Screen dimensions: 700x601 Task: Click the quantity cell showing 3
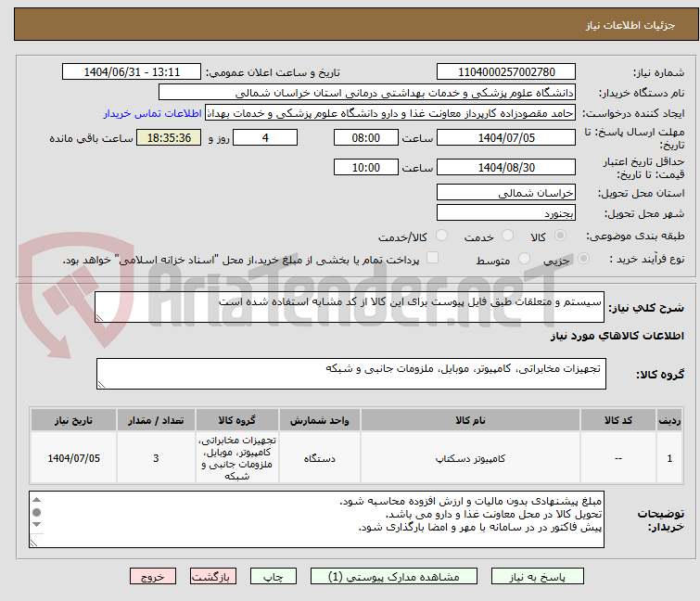pyautogui.click(x=156, y=458)
